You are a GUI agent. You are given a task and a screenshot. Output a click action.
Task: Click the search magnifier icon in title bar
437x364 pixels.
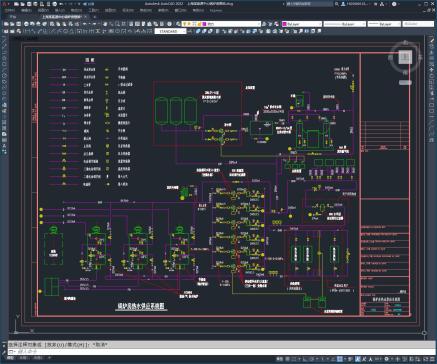click(x=337, y=4)
